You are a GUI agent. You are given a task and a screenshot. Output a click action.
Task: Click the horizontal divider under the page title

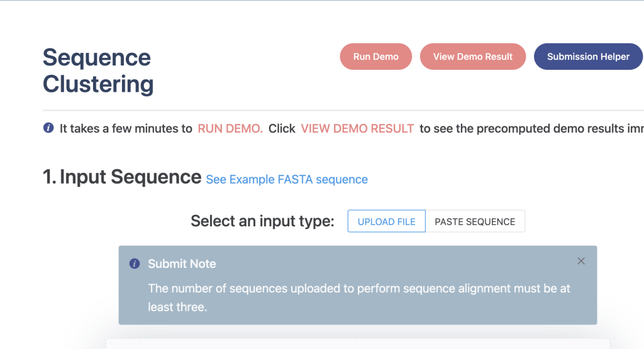[340, 110]
